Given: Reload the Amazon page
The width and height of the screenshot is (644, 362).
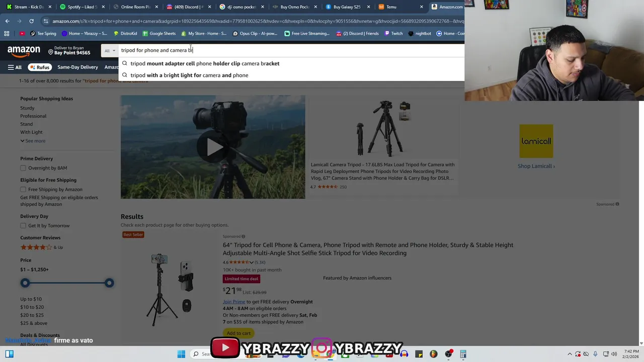Looking at the screenshot, I should (x=31, y=21).
